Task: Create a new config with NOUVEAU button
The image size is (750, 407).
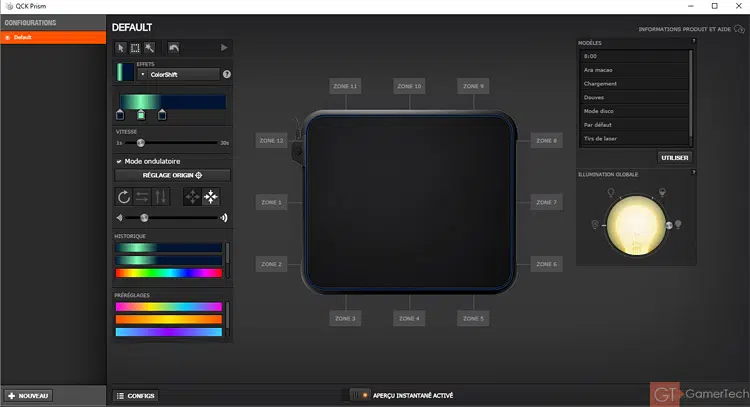Action: 28,396
